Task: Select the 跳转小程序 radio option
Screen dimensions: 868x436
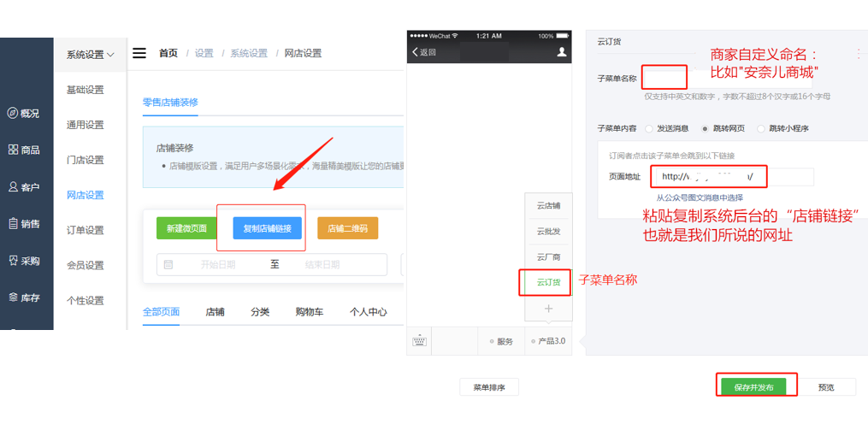Action: click(760, 128)
